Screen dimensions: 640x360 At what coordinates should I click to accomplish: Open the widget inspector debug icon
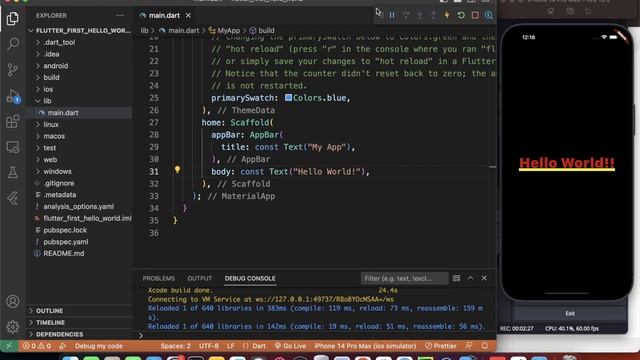(489, 15)
